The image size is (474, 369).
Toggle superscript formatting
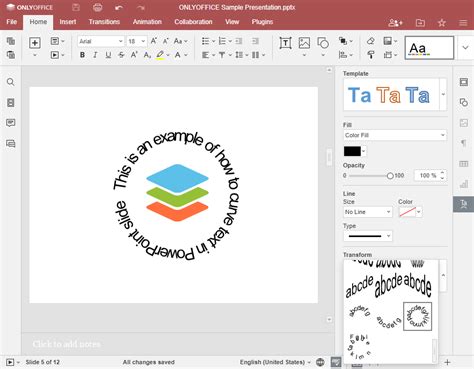click(x=134, y=55)
